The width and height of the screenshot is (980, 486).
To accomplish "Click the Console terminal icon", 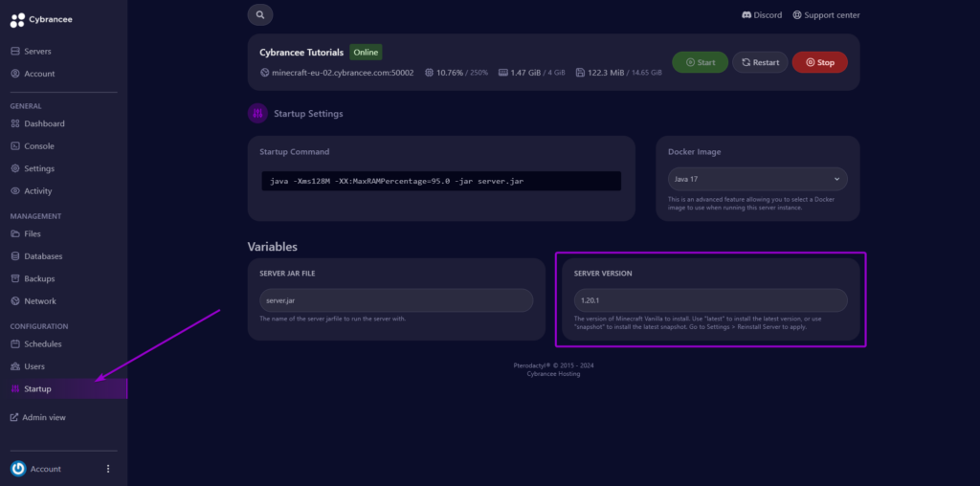I will click(15, 146).
